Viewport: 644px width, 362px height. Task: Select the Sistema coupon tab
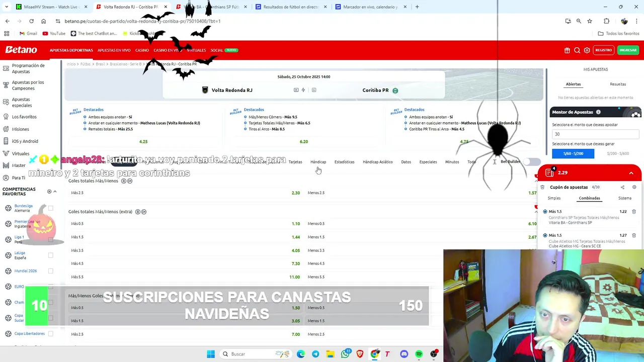click(x=624, y=198)
